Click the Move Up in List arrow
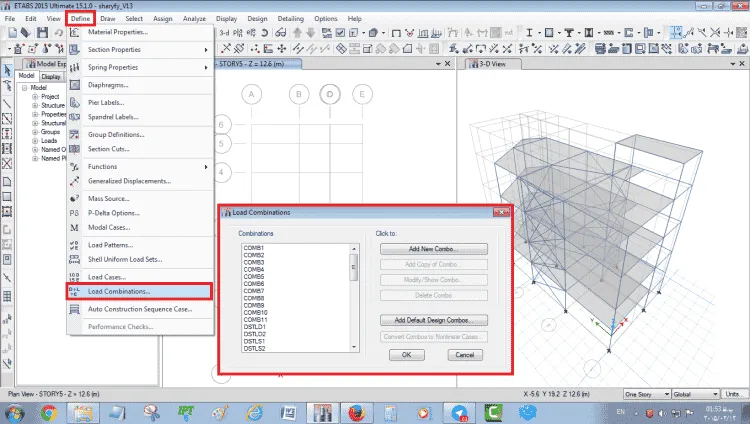This screenshot has height=424, width=750. point(298,33)
